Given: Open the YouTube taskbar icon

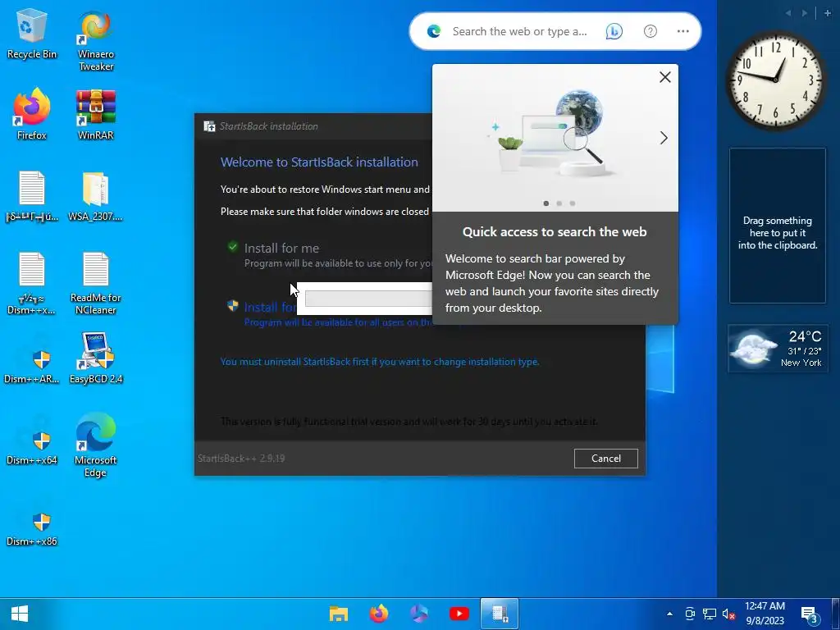Looking at the screenshot, I should pos(459,614).
